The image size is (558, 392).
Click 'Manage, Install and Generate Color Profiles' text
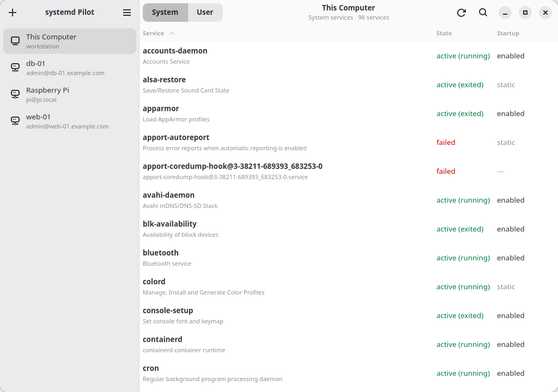click(204, 292)
